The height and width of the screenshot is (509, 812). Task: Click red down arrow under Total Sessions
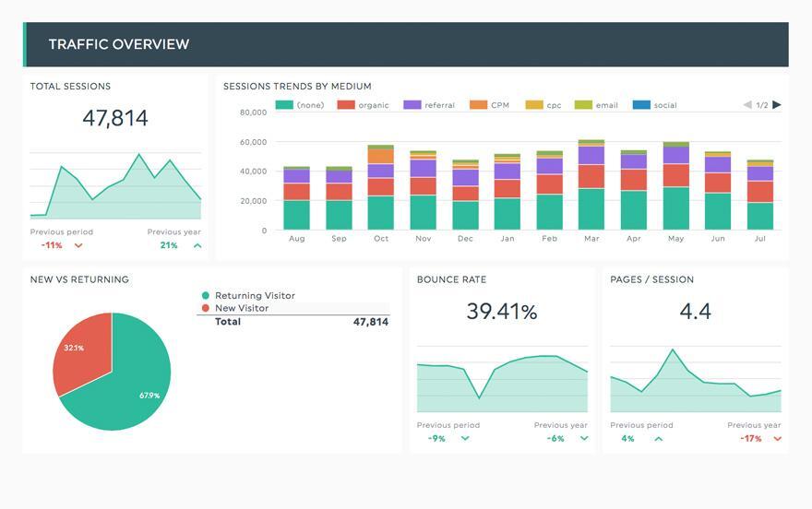78,245
